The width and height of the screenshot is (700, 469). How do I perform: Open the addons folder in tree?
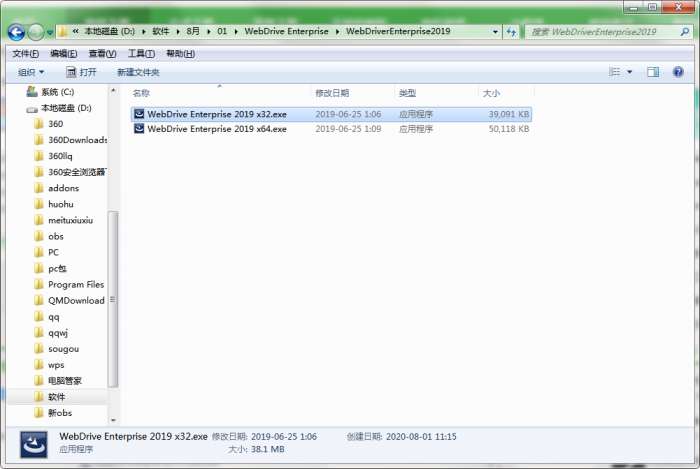[x=57, y=188]
